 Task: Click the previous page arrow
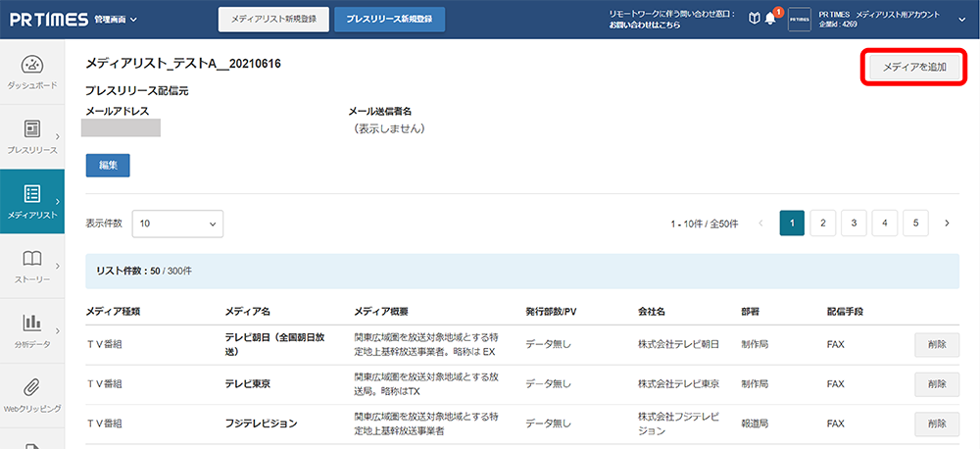(760, 223)
